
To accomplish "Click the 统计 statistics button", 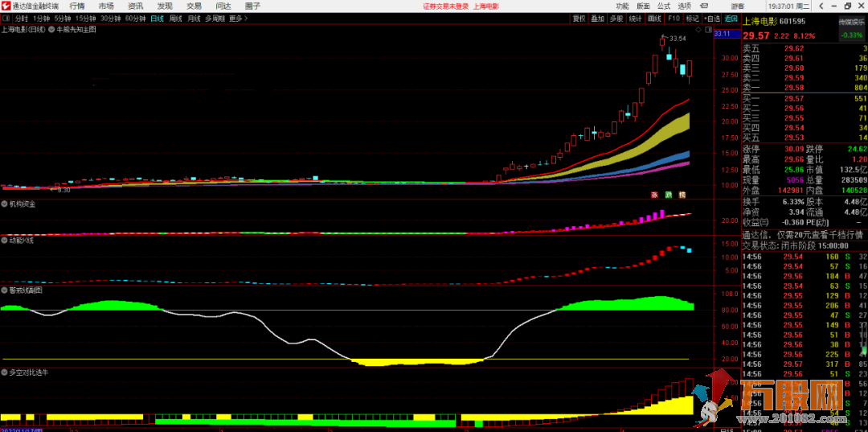I will [x=636, y=19].
